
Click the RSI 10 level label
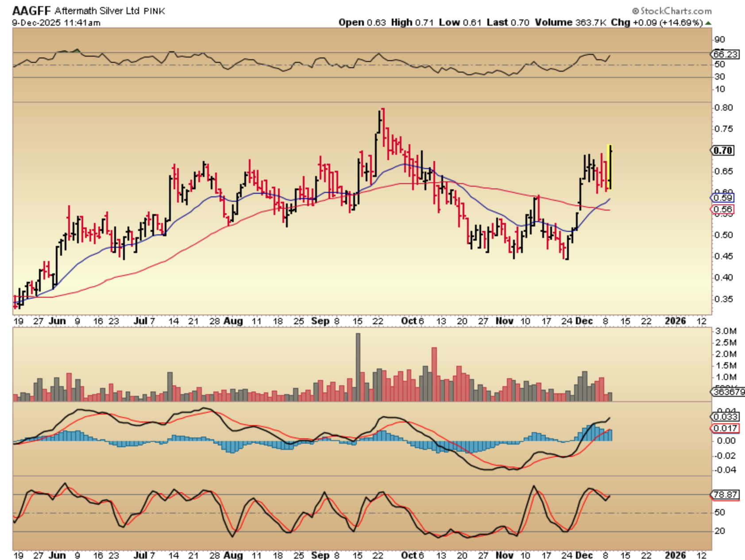tap(720, 89)
